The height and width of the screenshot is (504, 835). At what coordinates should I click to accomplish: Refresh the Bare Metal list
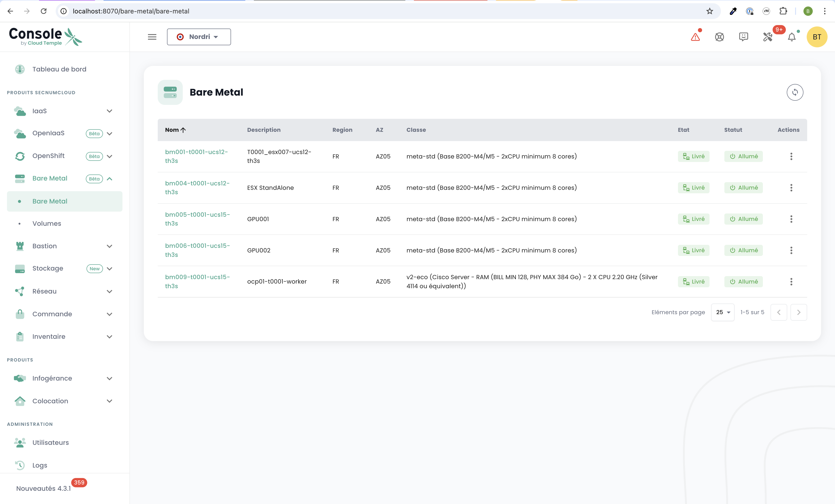[795, 92]
